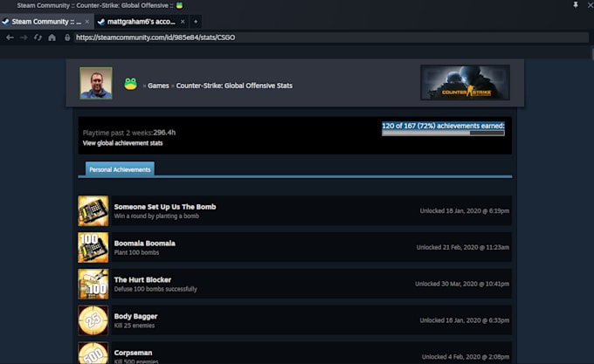The height and width of the screenshot is (364, 594).
Task: Click 'Unlocked 18 Jan, 2020 @ 6:19pm' date
Action: click(465, 210)
